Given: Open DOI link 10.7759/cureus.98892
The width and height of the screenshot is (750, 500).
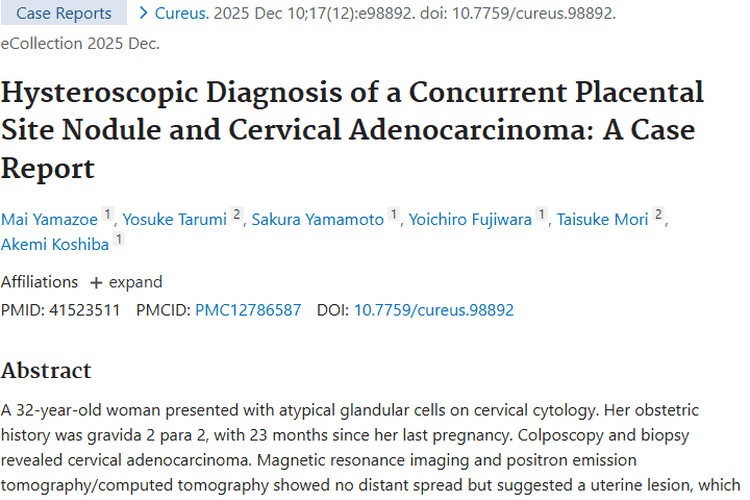Looking at the screenshot, I should coord(433,310).
